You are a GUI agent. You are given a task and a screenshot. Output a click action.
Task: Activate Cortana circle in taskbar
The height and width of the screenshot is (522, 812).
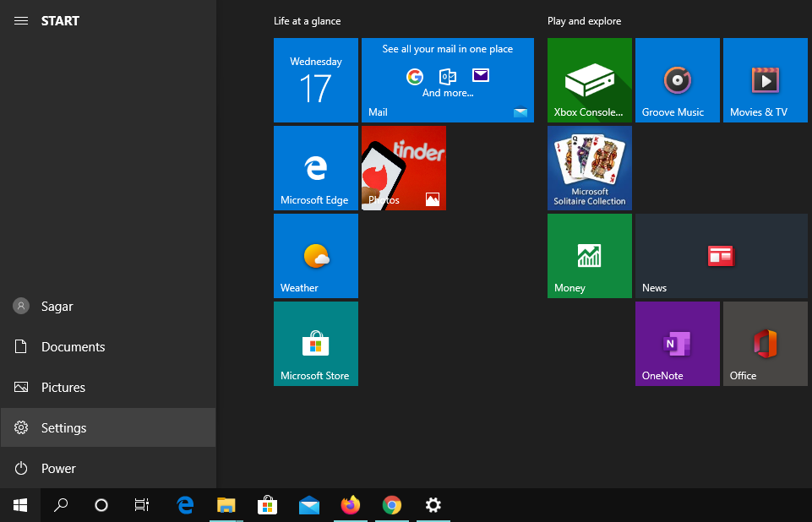click(101, 505)
